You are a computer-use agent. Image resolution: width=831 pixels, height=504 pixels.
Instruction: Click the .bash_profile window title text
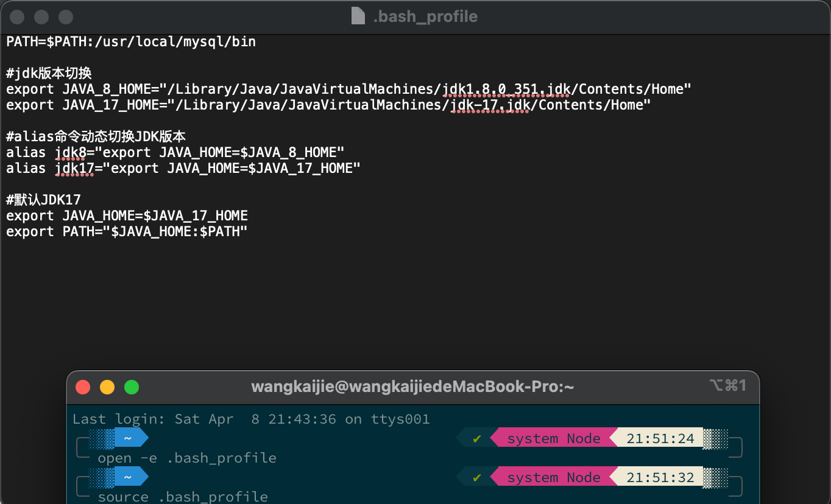click(x=425, y=16)
